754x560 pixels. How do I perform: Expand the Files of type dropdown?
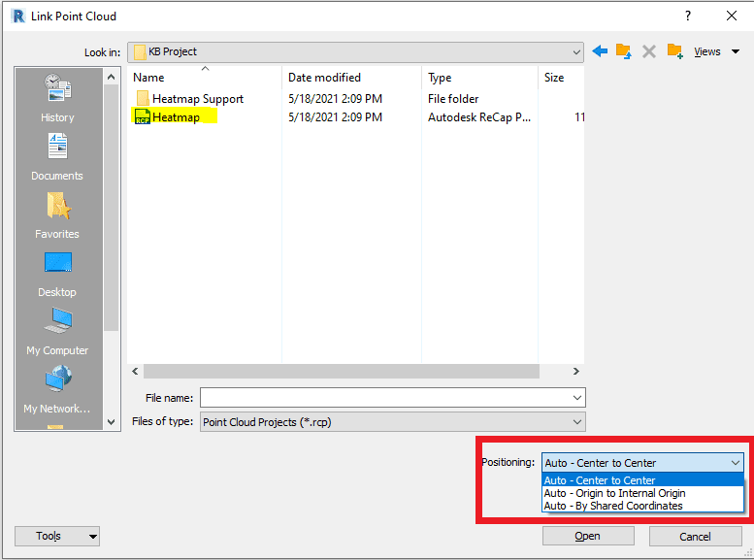(x=577, y=422)
